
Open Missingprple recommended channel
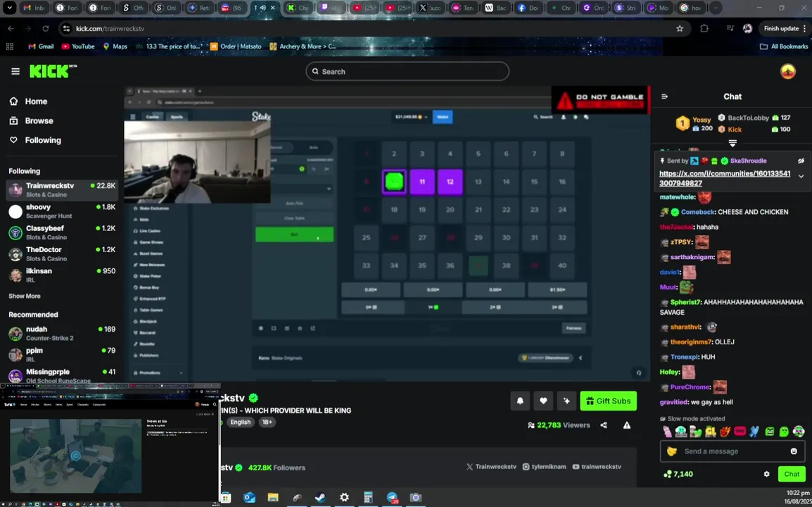click(x=62, y=375)
